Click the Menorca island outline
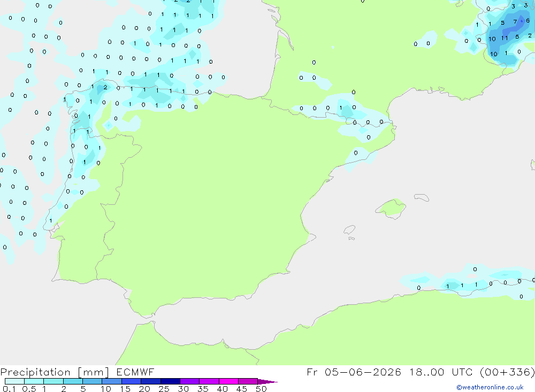 tap(422, 197)
